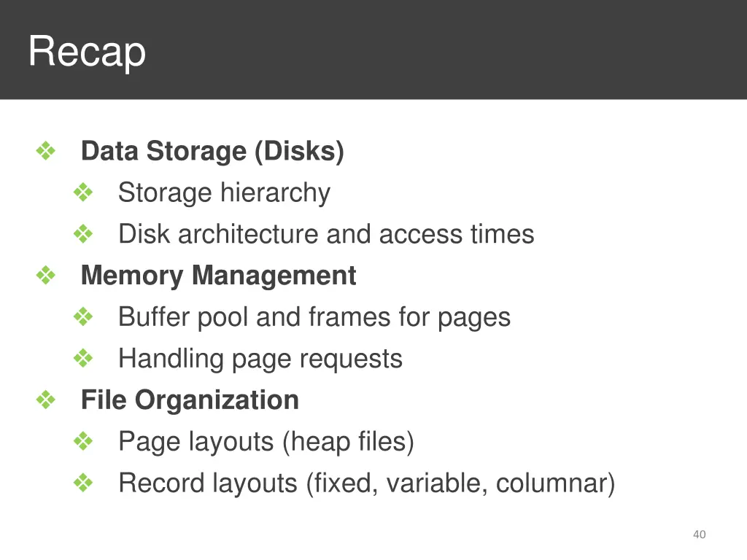Select Record layouts (fixed, variable, columnar) text
Screen dimensions: 747x560
[367, 483]
